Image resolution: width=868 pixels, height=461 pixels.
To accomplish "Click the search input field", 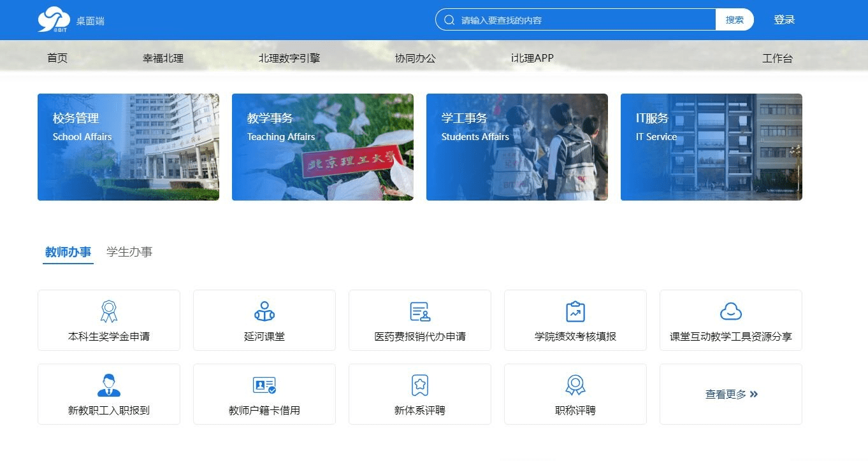I will point(583,20).
